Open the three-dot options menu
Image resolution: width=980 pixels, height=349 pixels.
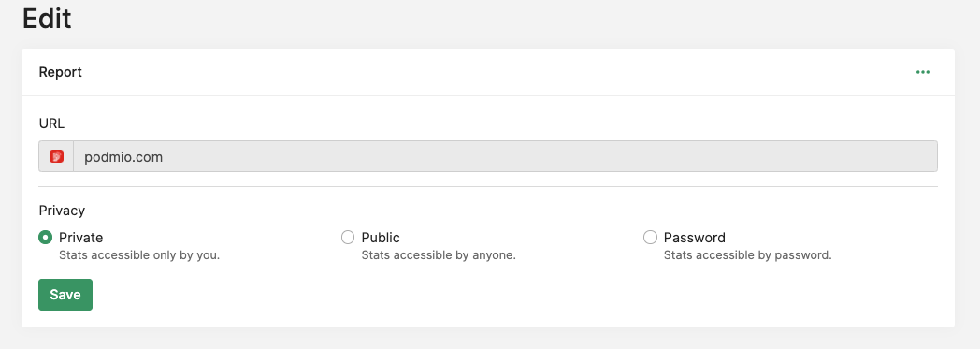tap(923, 72)
